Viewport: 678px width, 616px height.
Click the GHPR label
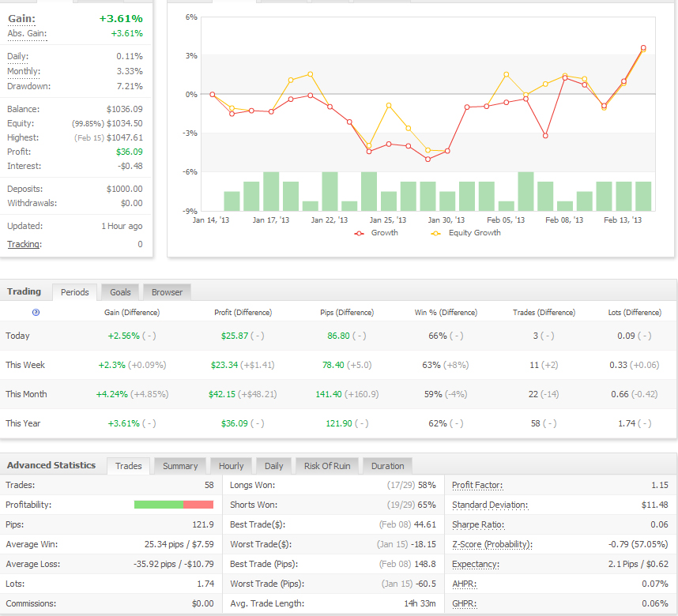[465, 604]
